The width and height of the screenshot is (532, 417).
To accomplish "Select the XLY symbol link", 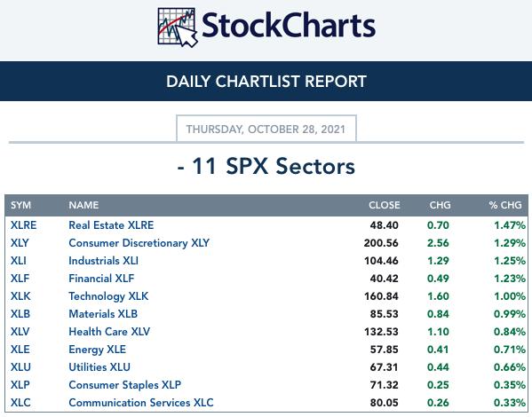I will (x=20, y=243).
